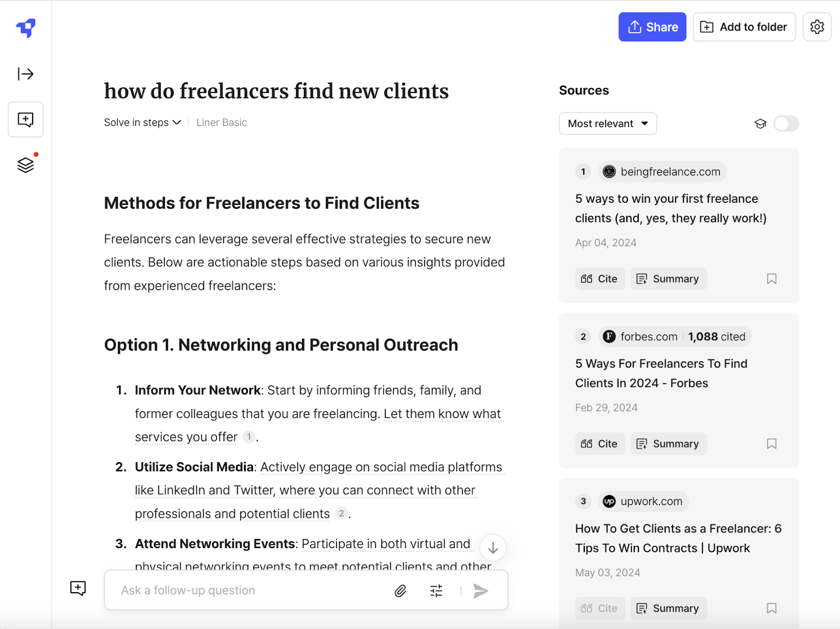This screenshot has height=629, width=840.
Task: Collapse the sidebar with the arrow icon
Action: (25, 74)
